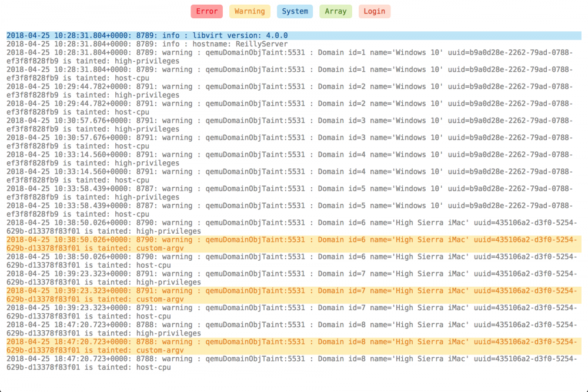
Task: Select the libvirt version: 4.0.0 log line
Action: coord(293,36)
